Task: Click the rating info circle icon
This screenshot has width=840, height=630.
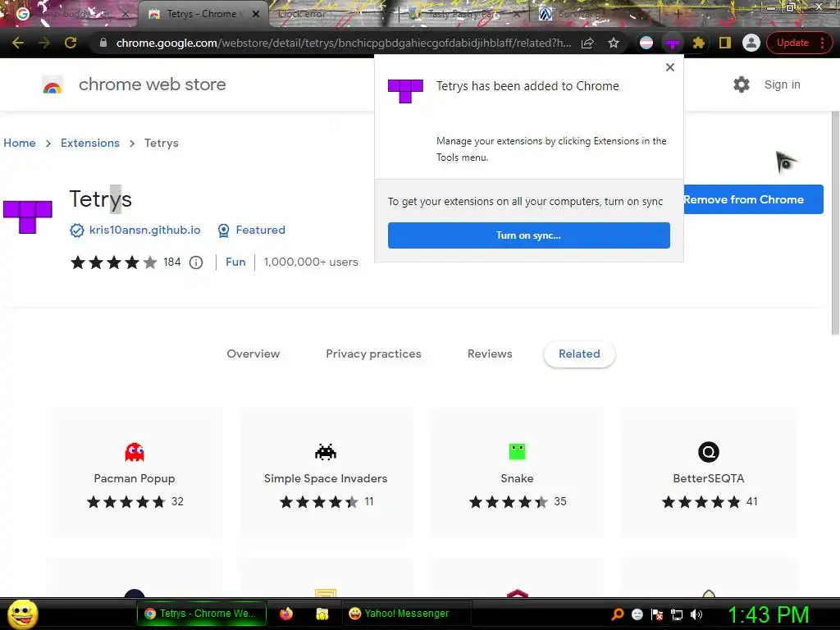Action: 196,262
